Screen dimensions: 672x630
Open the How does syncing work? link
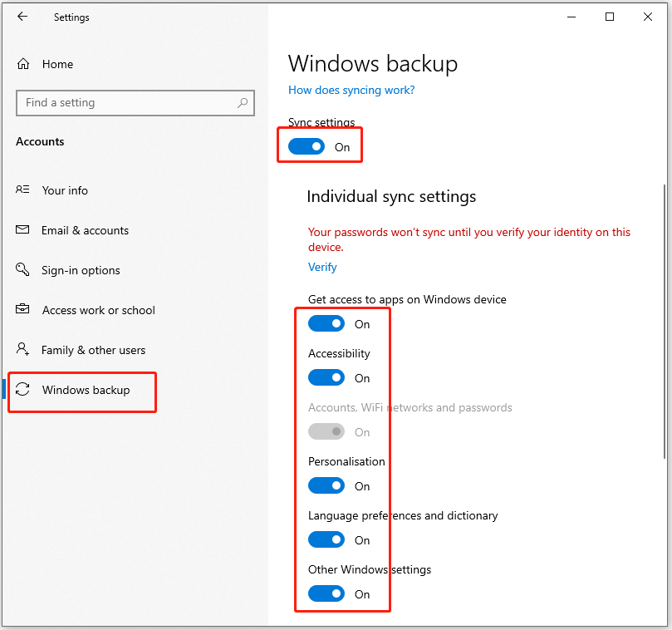tap(351, 90)
